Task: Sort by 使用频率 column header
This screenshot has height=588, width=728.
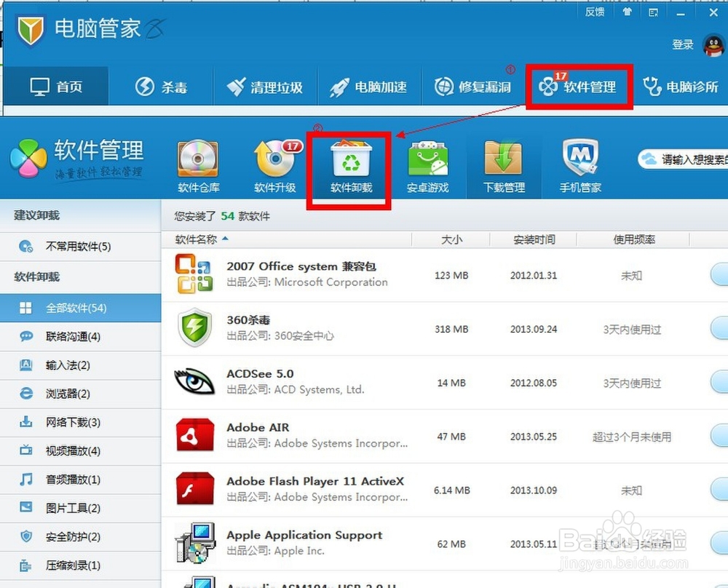Action: [633, 239]
